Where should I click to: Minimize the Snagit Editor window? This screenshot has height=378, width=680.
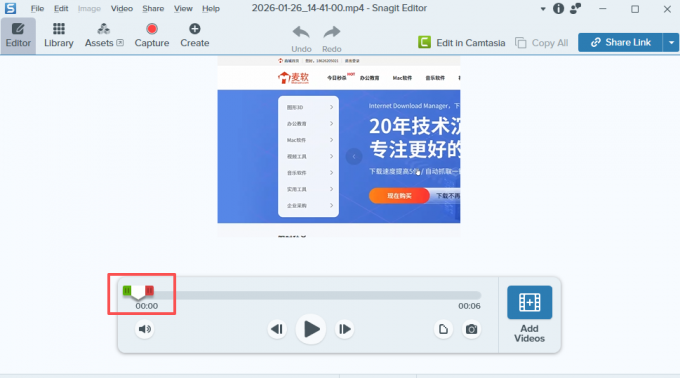pyautogui.click(x=602, y=9)
